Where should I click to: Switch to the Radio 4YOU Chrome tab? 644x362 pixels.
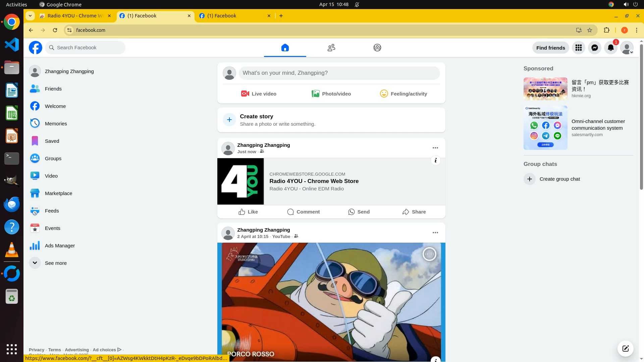click(x=75, y=16)
